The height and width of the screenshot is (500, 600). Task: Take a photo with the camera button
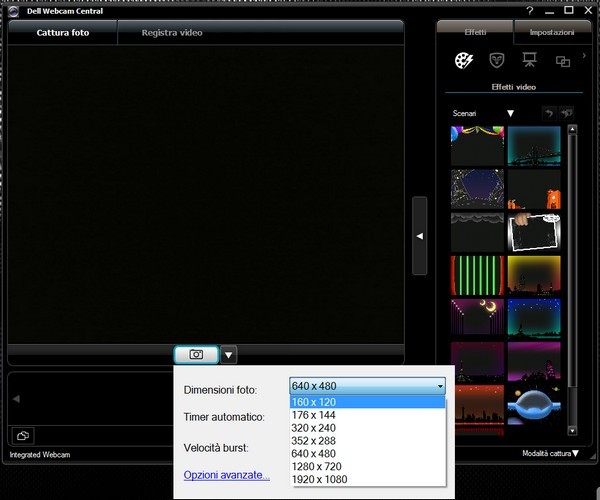pos(196,354)
